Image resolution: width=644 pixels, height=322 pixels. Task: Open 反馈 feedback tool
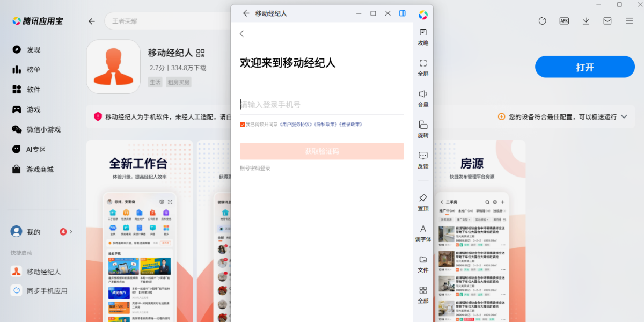423,160
